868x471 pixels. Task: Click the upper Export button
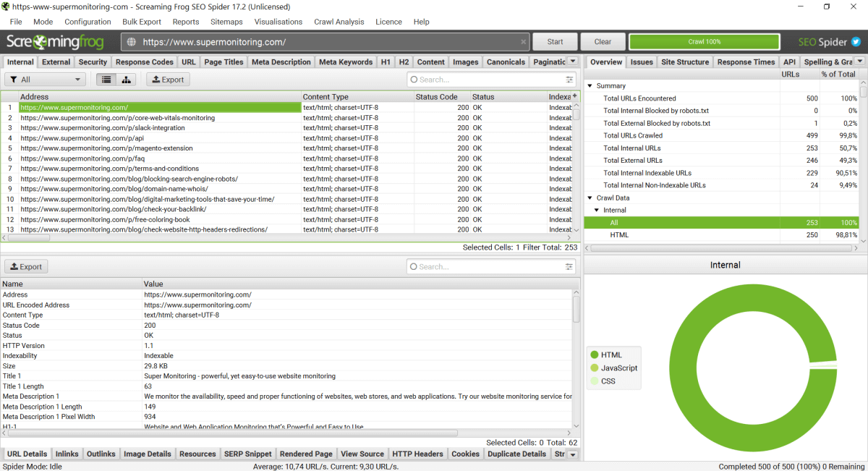coord(168,80)
